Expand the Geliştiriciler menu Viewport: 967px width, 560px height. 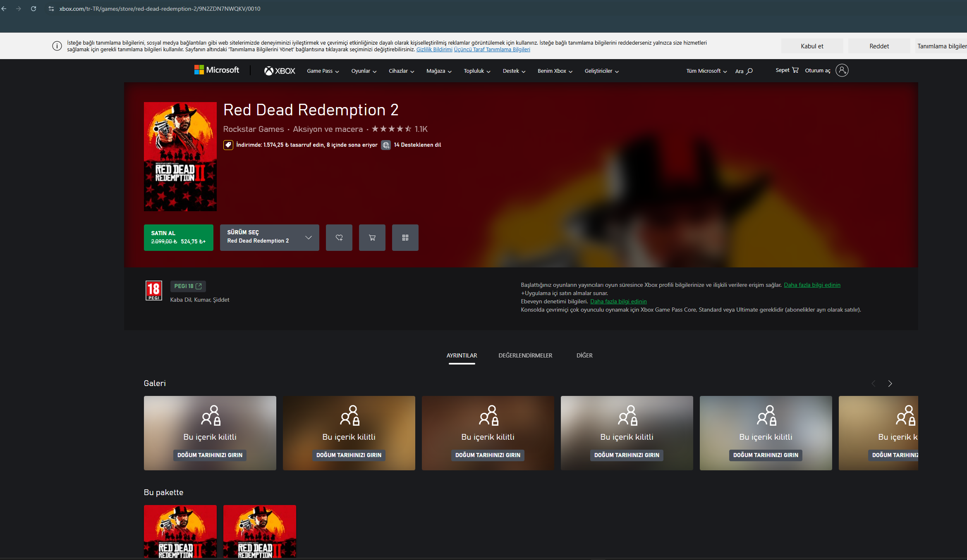tap(602, 71)
